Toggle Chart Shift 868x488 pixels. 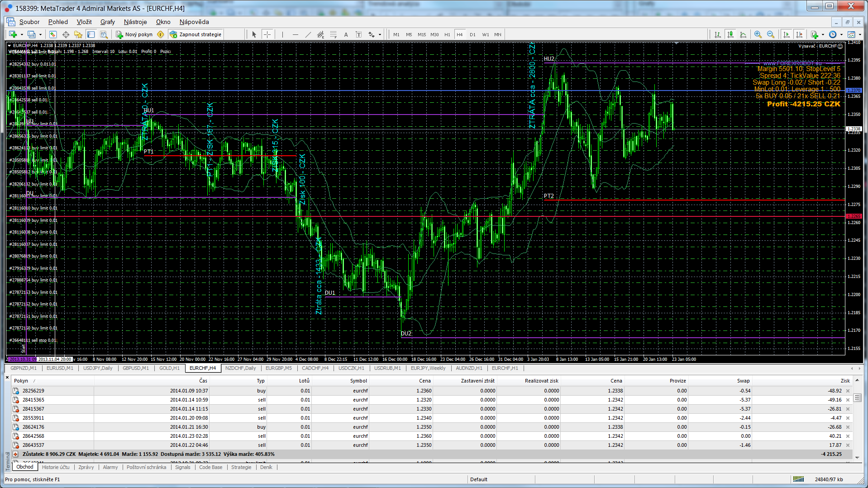pyautogui.click(x=800, y=34)
